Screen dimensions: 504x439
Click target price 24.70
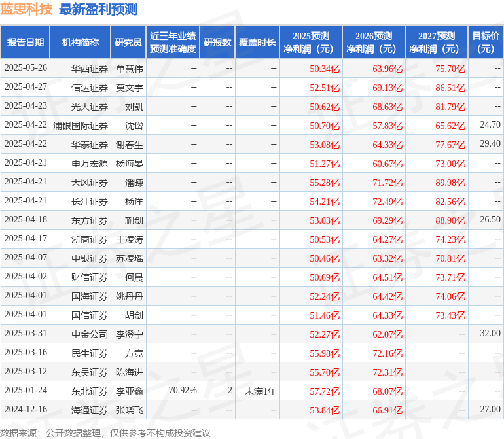click(x=490, y=124)
